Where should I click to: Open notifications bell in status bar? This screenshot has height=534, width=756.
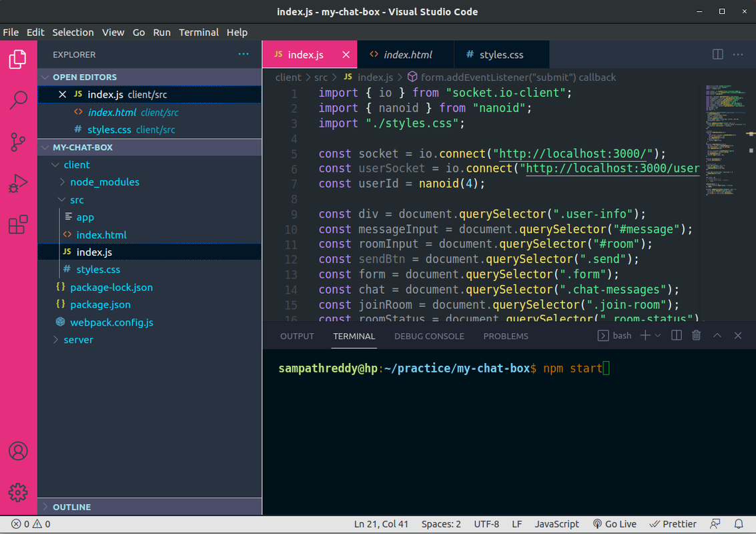click(x=738, y=524)
